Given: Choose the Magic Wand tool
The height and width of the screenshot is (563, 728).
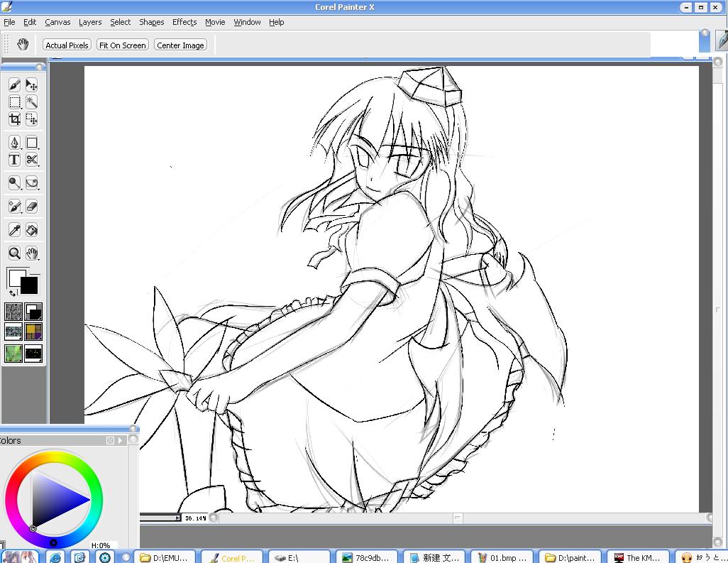Looking at the screenshot, I should click(31, 102).
